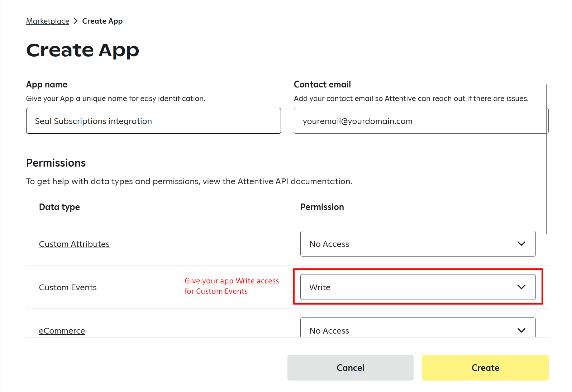Click the Create App breadcrumb text
Viewport: 572px width, 392px height.
103,21
